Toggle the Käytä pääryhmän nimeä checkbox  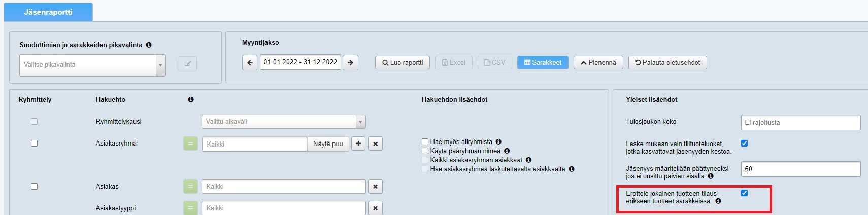point(425,151)
